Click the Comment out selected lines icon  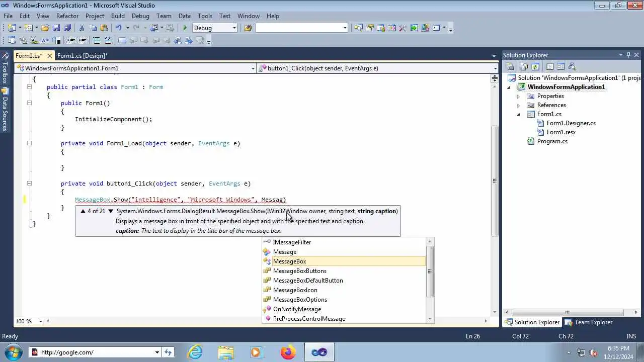tap(96, 41)
